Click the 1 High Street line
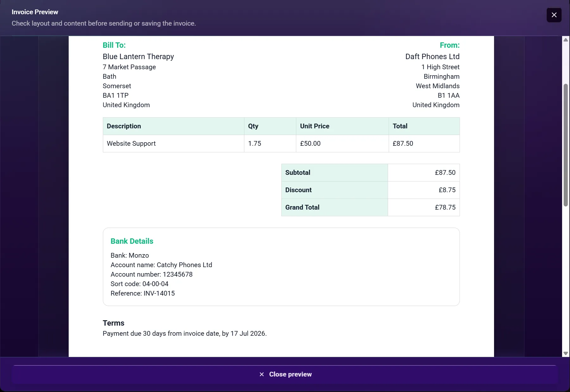 [440, 67]
